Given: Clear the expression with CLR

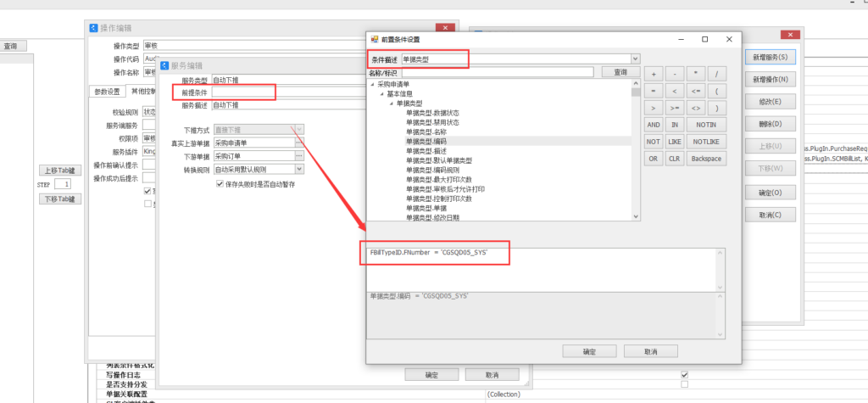Looking at the screenshot, I should click(x=674, y=158).
